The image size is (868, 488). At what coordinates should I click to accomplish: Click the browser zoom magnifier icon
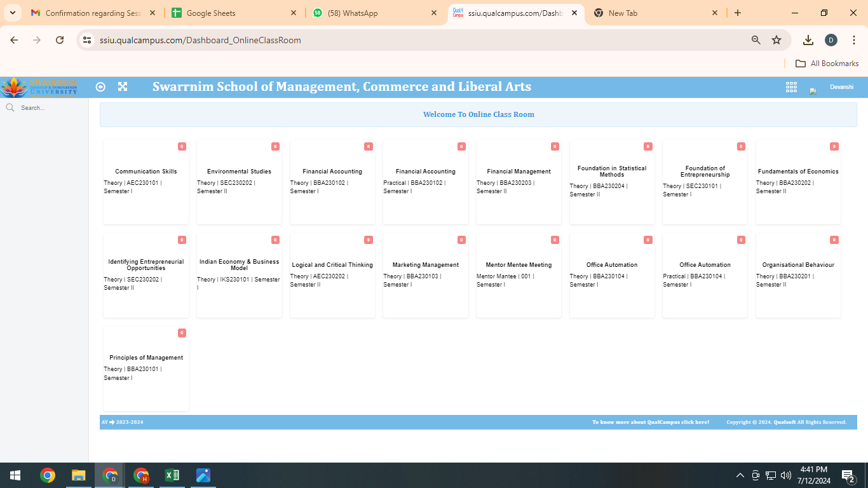(756, 40)
